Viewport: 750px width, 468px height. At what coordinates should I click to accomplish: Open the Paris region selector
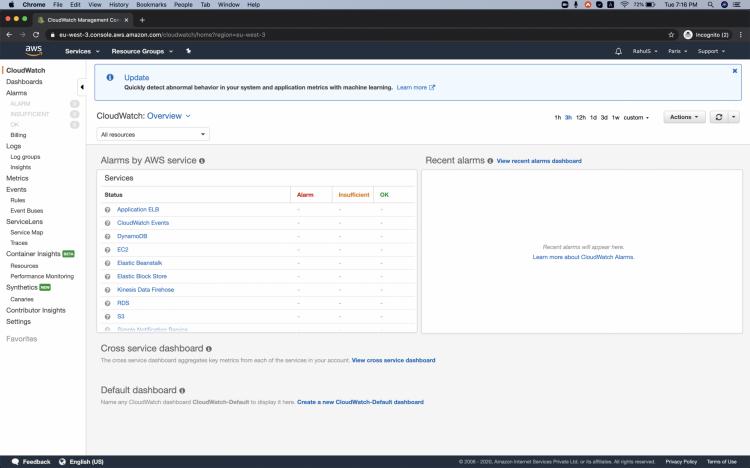click(678, 51)
